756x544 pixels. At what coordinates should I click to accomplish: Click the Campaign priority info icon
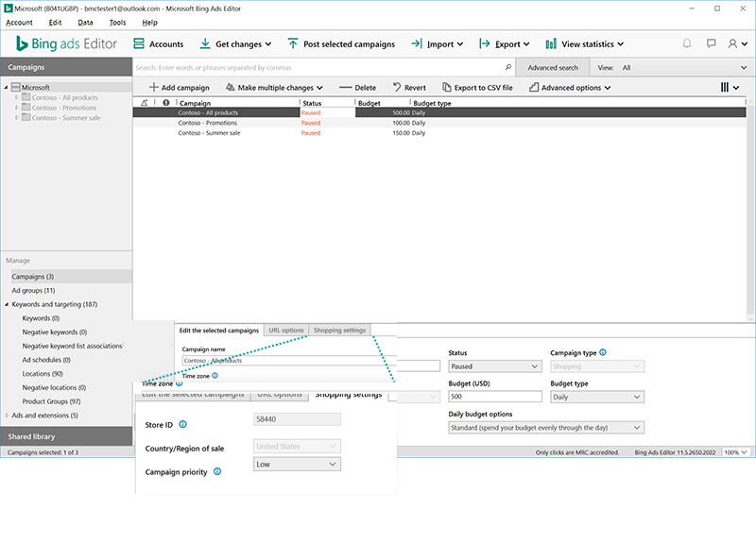[217, 471]
